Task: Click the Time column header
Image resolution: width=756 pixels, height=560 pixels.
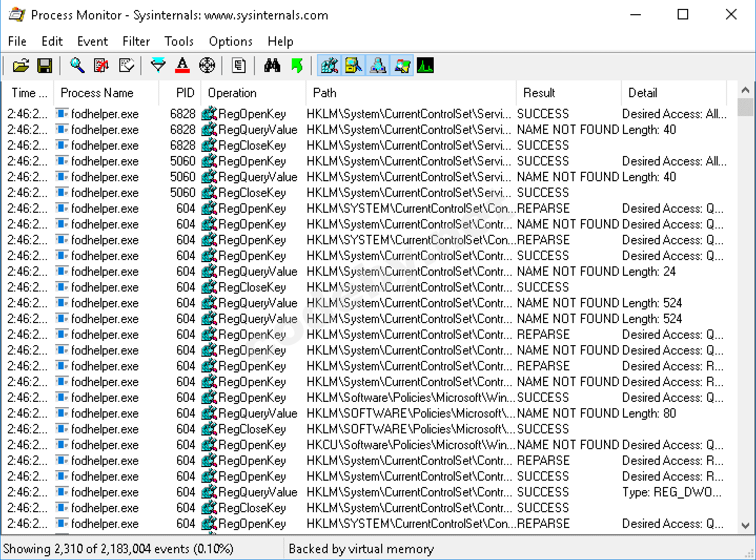Action: (x=28, y=93)
